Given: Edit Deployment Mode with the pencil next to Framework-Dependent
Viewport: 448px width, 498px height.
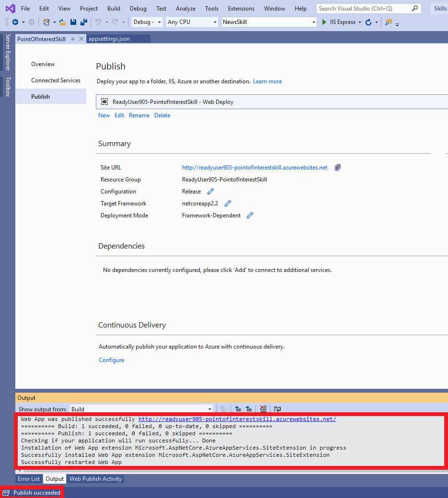Looking at the screenshot, I should coord(250,215).
